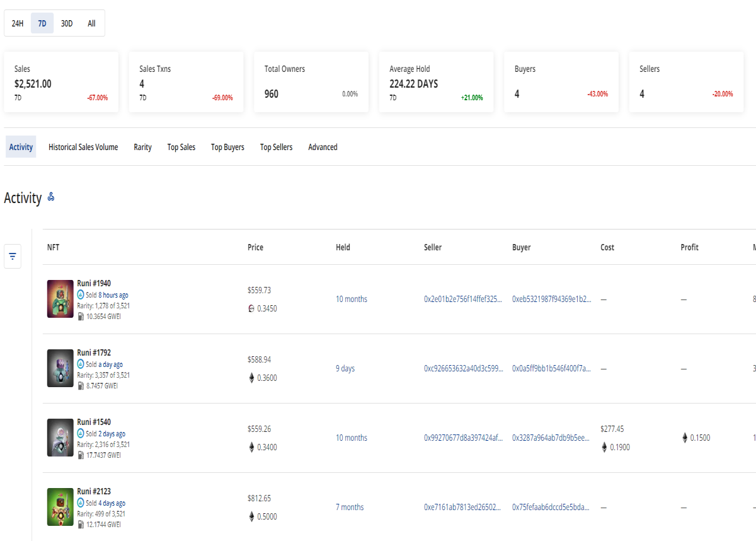Click the Ethereum icon beside 0.1500 profit
This screenshot has height=541, width=756.
[x=685, y=438]
